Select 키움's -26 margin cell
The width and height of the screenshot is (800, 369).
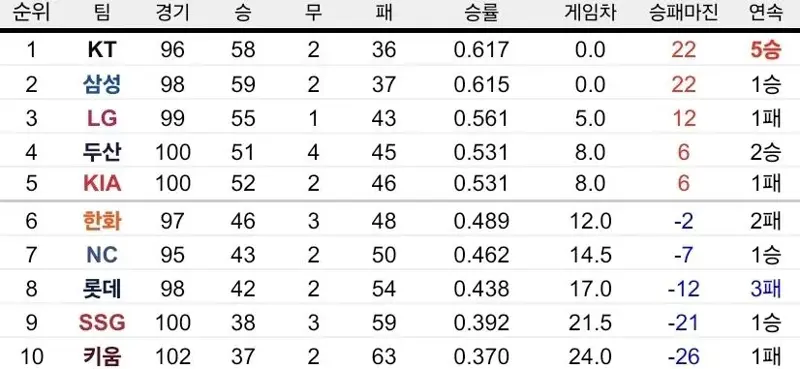[x=684, y=356]
